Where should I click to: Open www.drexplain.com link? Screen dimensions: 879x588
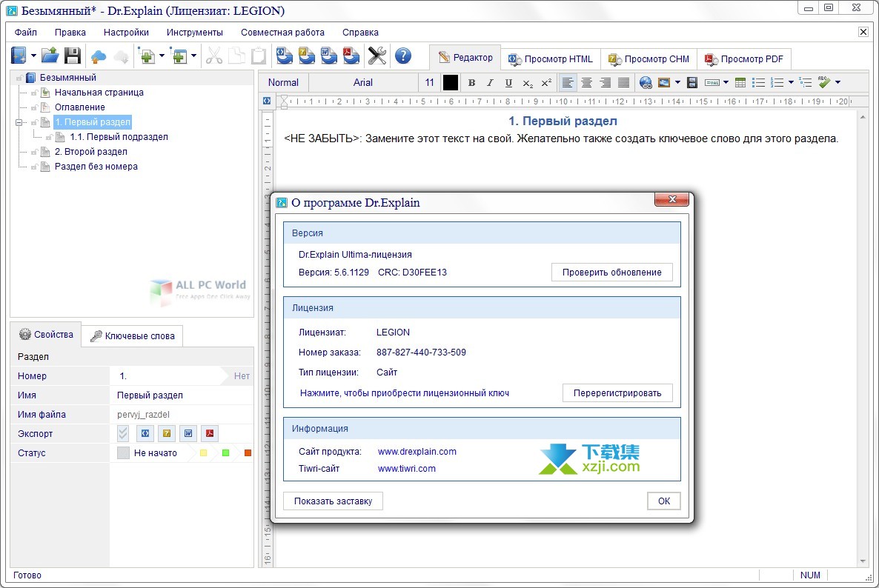(x=417, y=451)
